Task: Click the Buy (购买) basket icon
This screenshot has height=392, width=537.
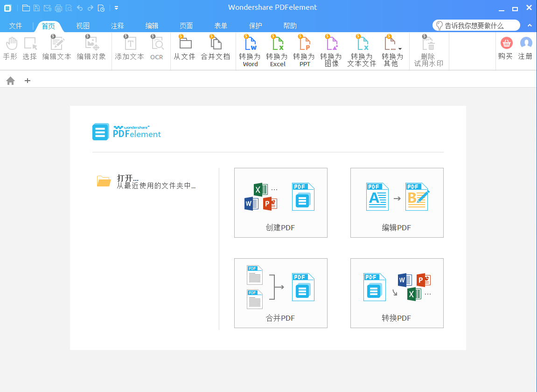Action: coord(506,44)
